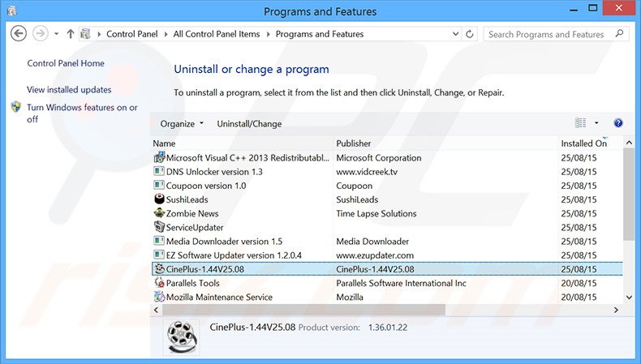Select Mozilla Maintenance Service icon
Screen dimensions: 641x364
click(159, 296)
